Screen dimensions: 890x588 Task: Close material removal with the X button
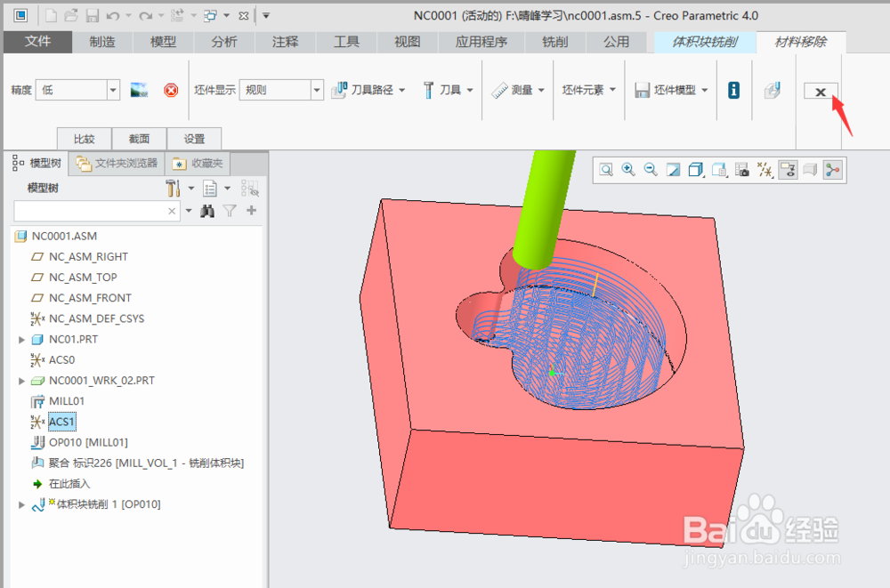tap(821, 91)
